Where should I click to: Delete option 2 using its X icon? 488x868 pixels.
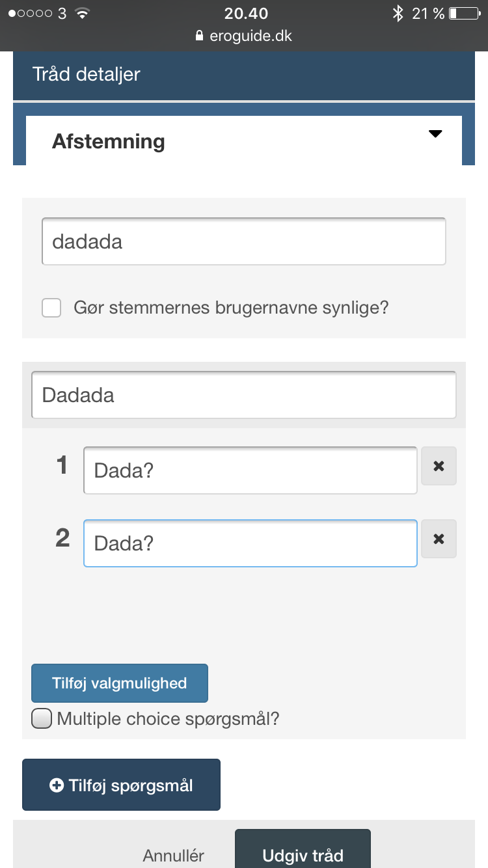(439, 539)
